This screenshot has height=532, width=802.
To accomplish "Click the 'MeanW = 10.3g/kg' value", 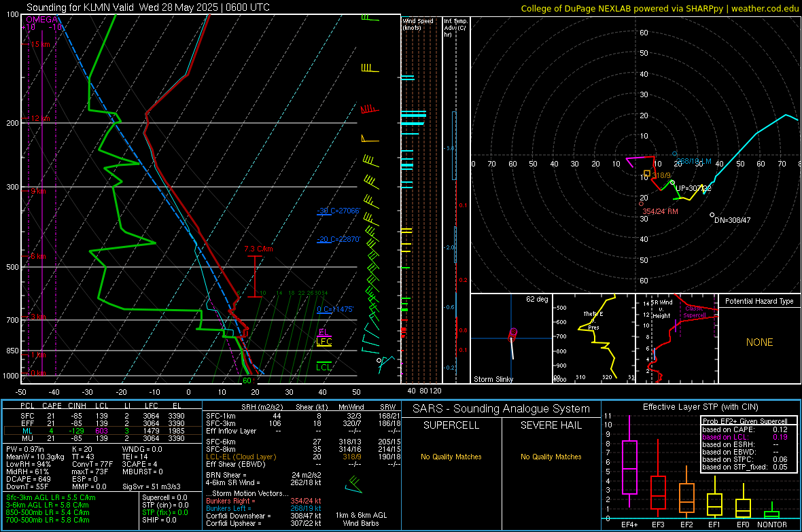I will [x=35, y=457].
